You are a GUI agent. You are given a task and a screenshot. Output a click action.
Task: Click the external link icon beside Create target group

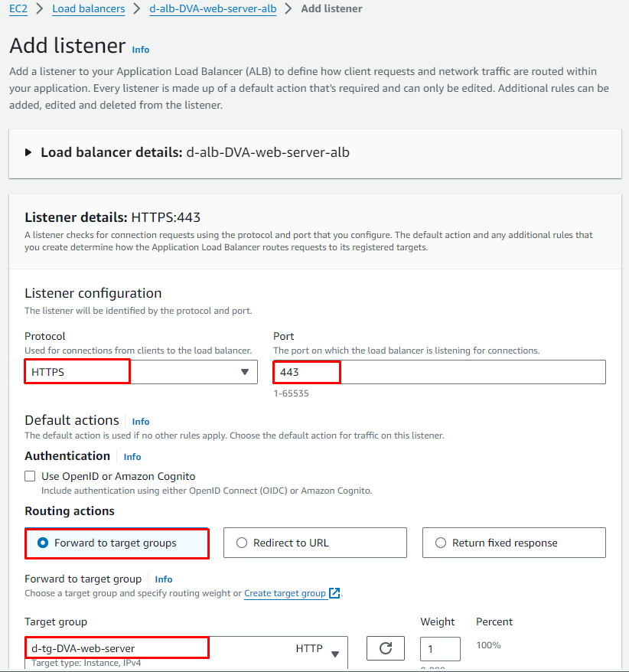[334, 593]
